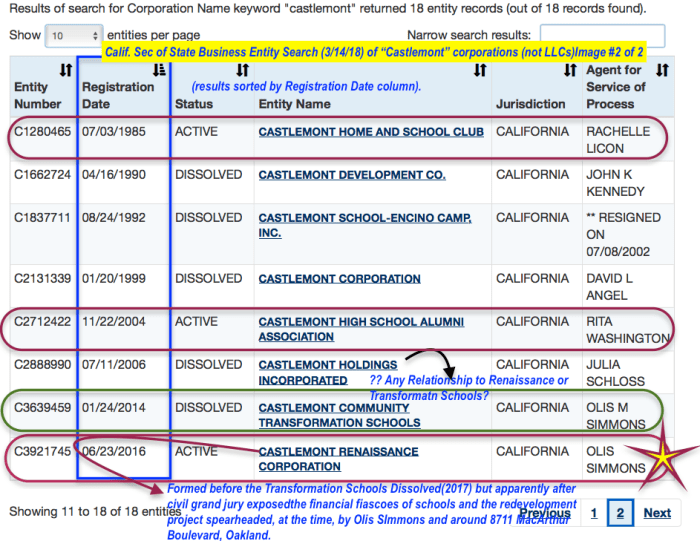Click the Status column sort arrows
Viewport: 700px width, 541px height.
[242, 70]
